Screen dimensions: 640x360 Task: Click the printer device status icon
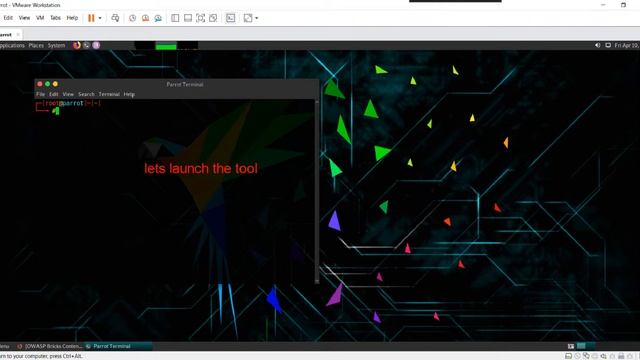[x=621, y=356]
